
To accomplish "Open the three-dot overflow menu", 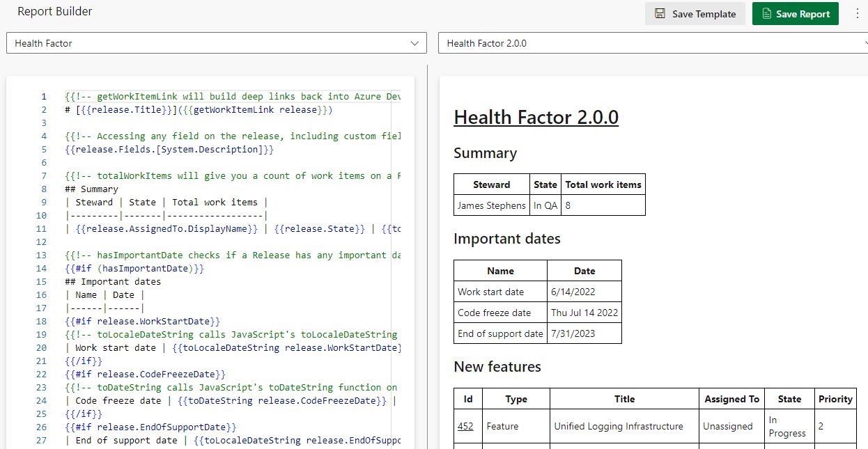I will (x=857, y=13).
